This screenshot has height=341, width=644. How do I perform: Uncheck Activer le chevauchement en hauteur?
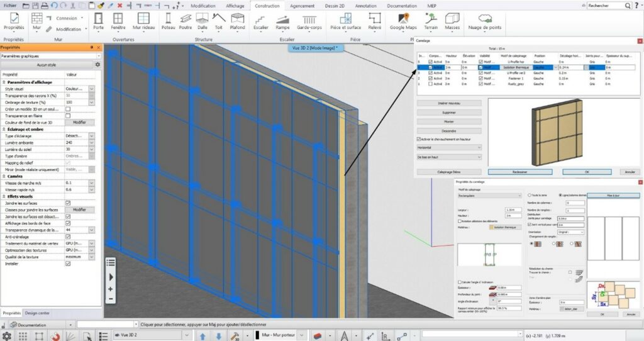[419, 138]
